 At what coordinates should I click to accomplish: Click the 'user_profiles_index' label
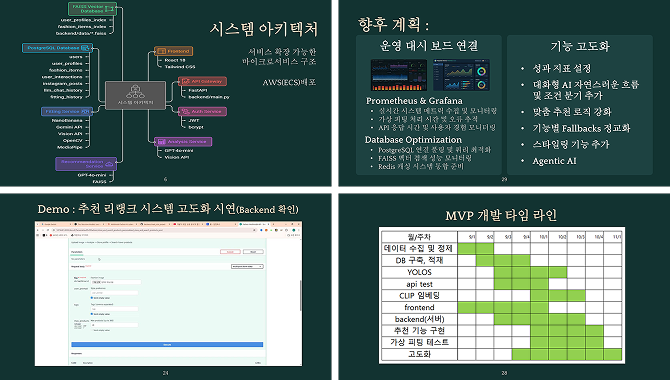[83, 20]
